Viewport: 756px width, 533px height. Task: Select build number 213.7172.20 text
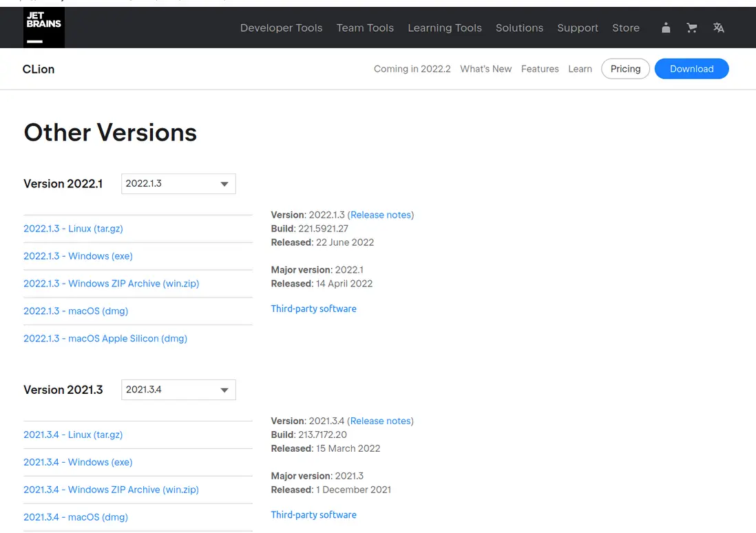322,435
